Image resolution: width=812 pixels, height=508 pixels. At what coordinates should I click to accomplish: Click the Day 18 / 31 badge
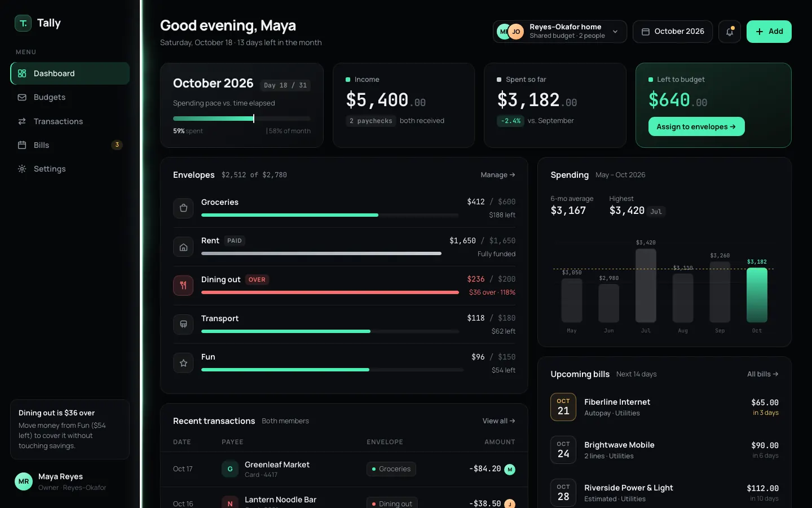point(286,85)
